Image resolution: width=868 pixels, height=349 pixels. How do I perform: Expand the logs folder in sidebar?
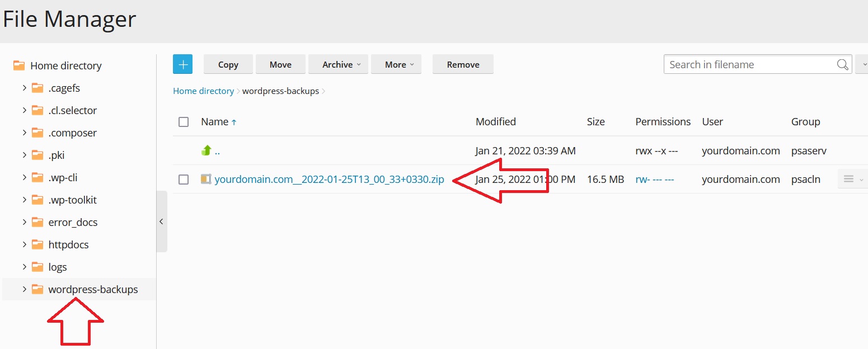coord(24,267)
